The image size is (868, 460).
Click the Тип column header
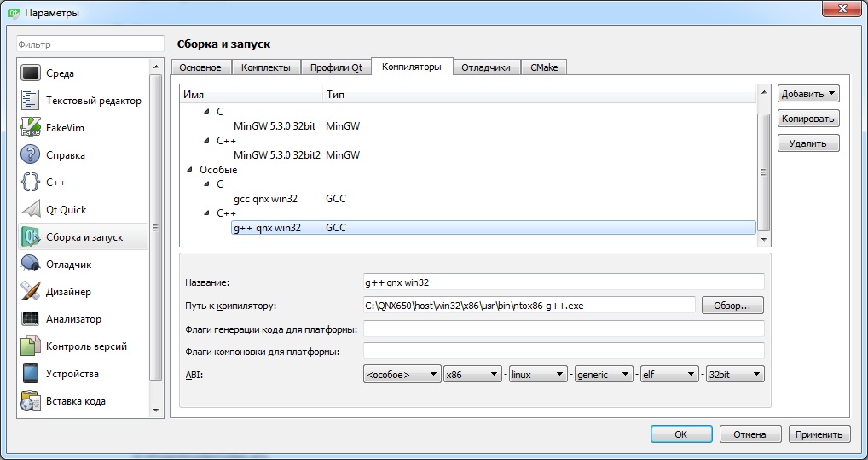[539, 95]
